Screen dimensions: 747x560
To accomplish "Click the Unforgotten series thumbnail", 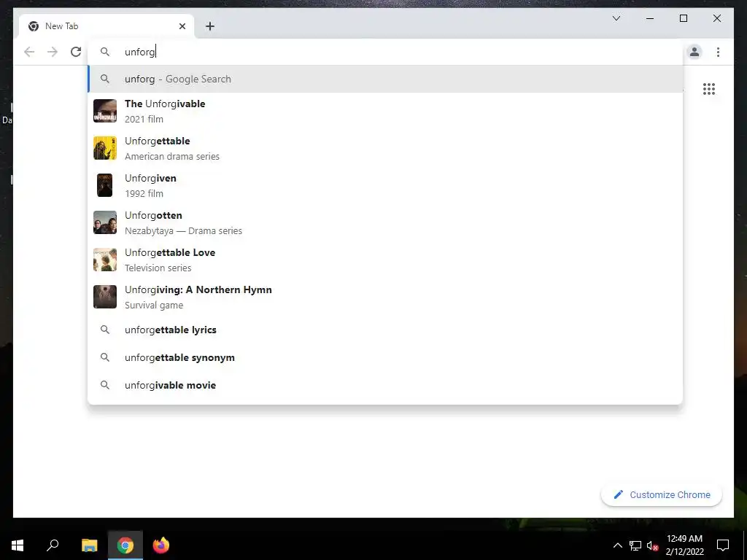I will tap(105, 222).
